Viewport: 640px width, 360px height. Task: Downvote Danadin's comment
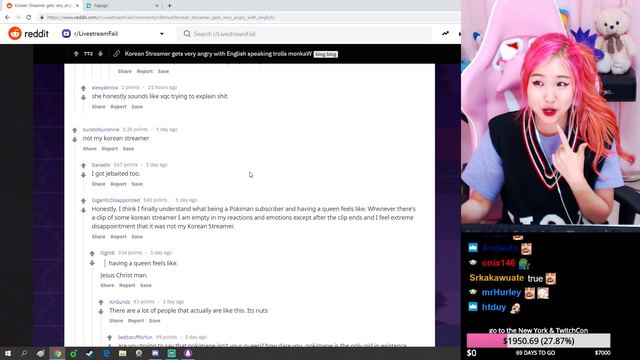(83, 175)
